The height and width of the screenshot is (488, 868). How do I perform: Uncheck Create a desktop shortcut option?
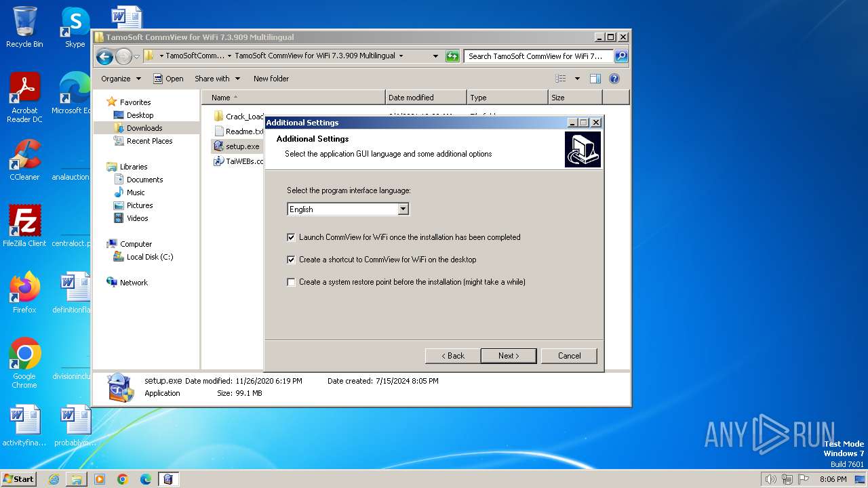pyautogui.click(x=292, y=260)
